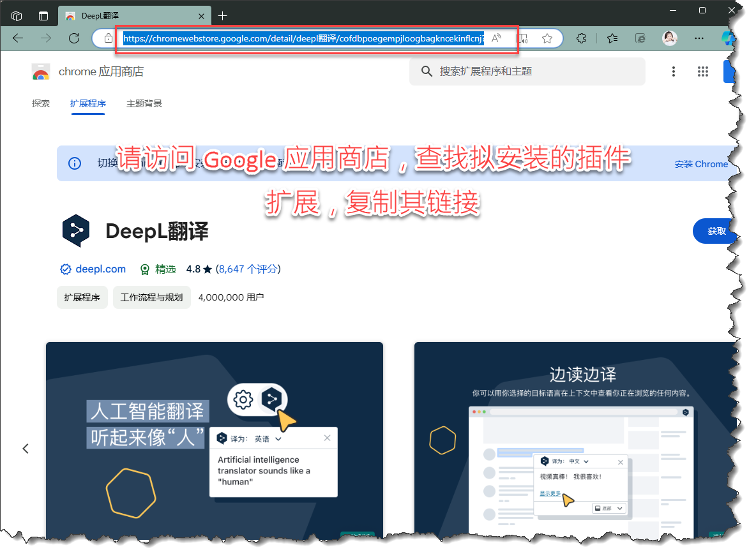756x559 pixels.
Task: Switch to the 主题背景 tab
Action: pos(144,103)
